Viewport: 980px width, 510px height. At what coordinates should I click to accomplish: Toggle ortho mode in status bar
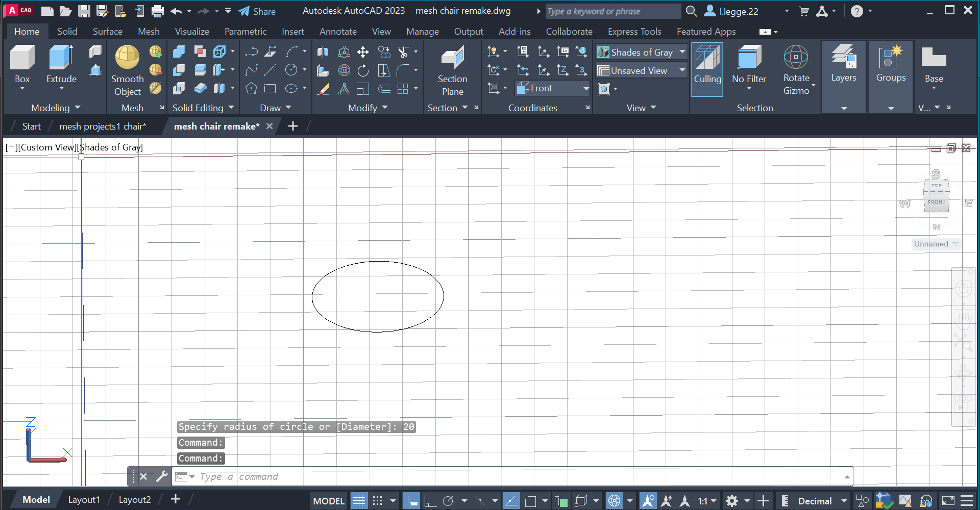[x=430, y=501]
